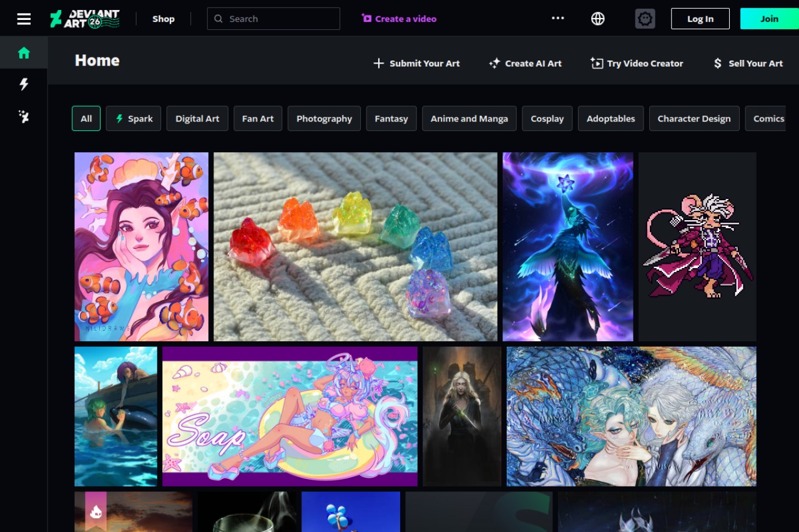Filter by Photography category
This screenshot has width=799, height=532.
coord(324,118)
